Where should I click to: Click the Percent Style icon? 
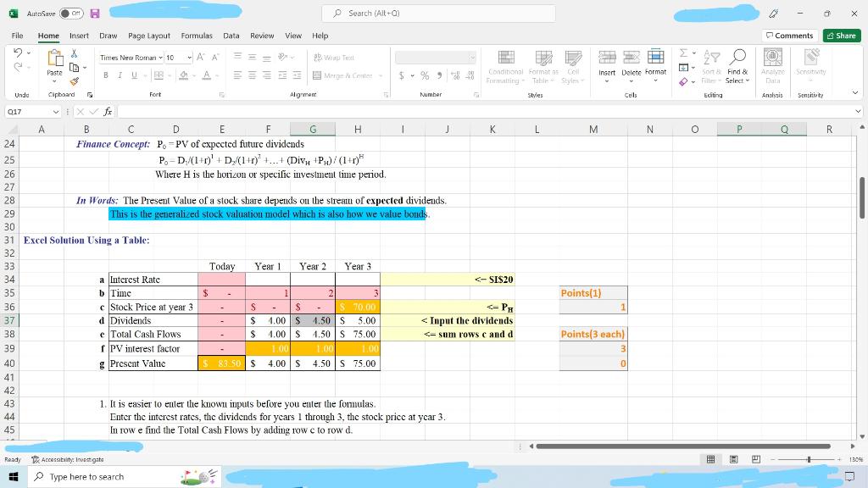(425, 75)
